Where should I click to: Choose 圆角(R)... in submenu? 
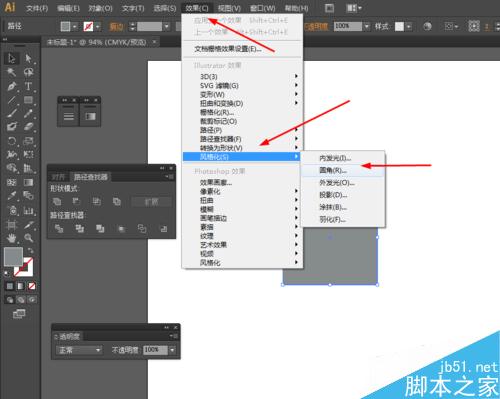tap(343, 170)
